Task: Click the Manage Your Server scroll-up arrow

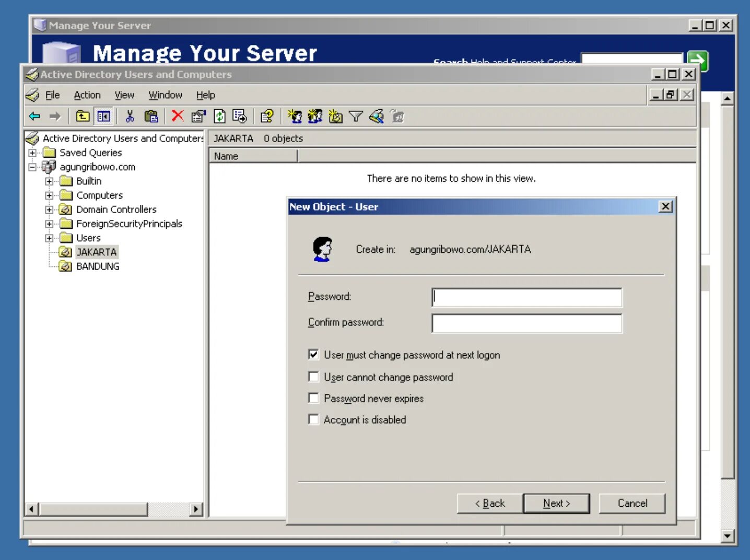Action: click(728, 98)
